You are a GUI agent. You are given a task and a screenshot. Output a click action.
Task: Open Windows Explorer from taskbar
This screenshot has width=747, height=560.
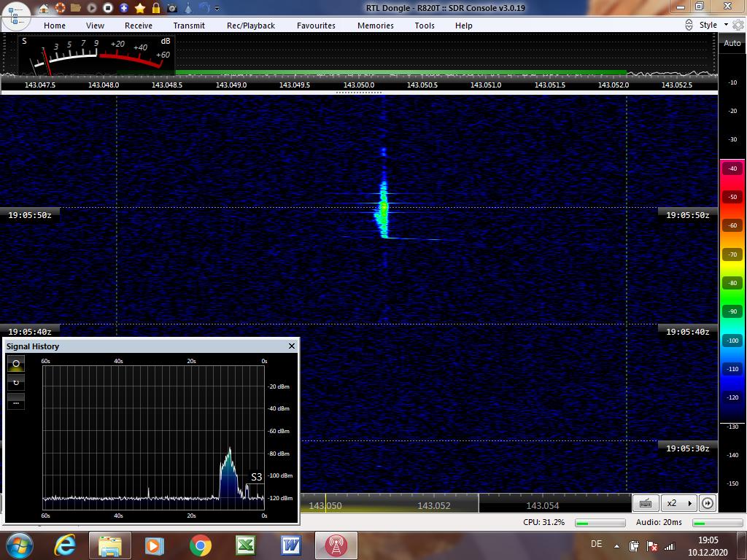109,545
